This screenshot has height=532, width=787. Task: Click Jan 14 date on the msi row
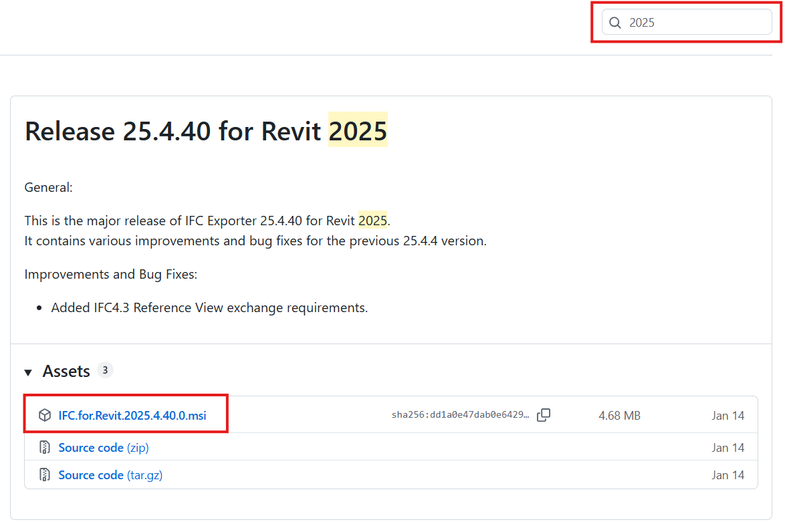tap(727, 416)
